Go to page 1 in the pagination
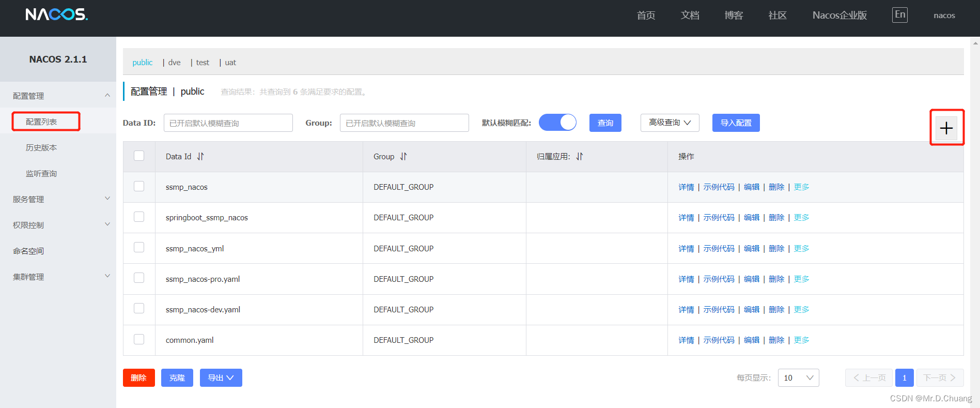 [x=905, y=377]
